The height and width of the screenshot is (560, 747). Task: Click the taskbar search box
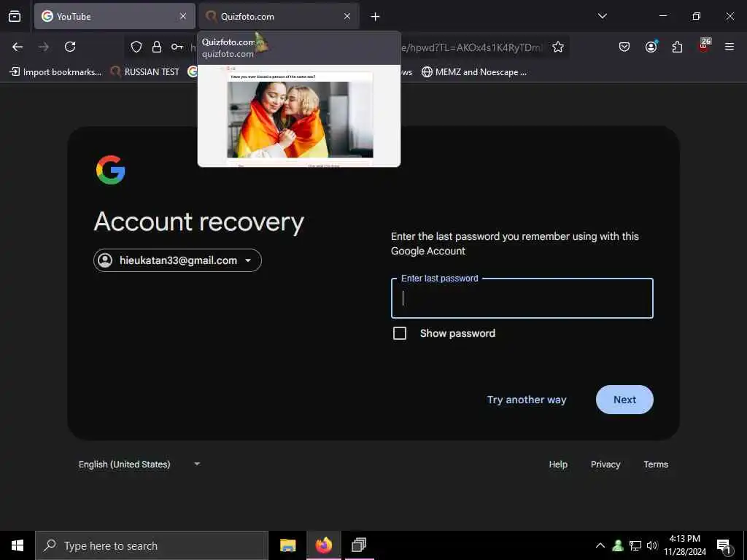(152, 545)
